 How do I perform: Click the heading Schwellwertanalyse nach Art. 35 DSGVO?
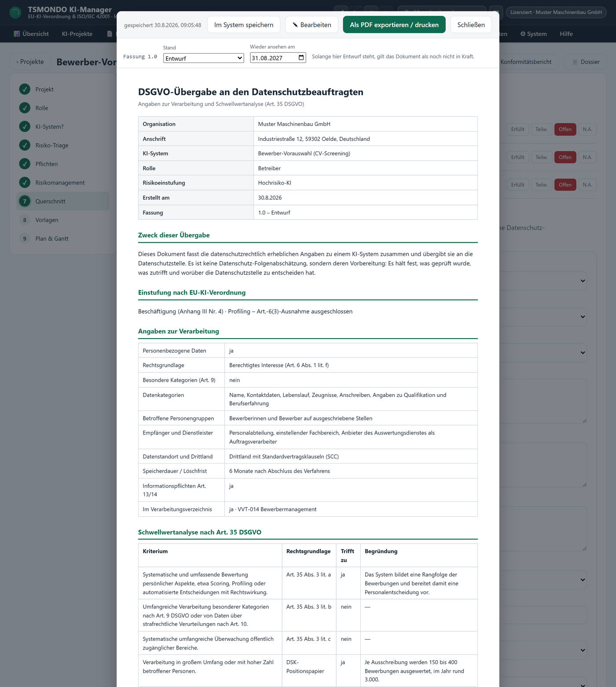coord(200,532)
